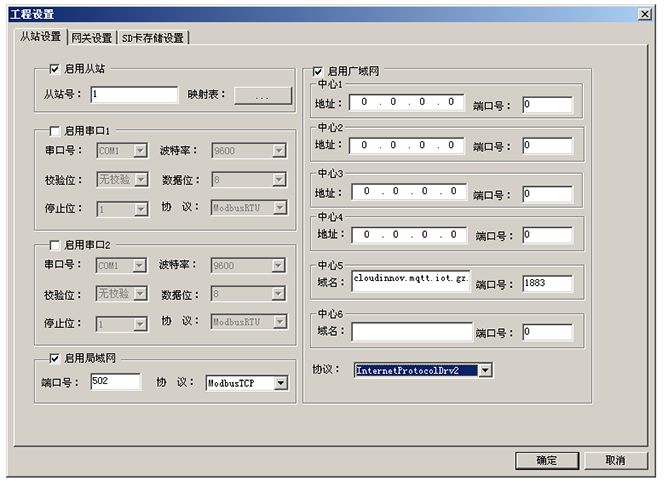Image resolution: width=668 pixels, height=481 pixels.
Task: Click the 中心5 port field showing 1883
Action: (x=546, y=283)
